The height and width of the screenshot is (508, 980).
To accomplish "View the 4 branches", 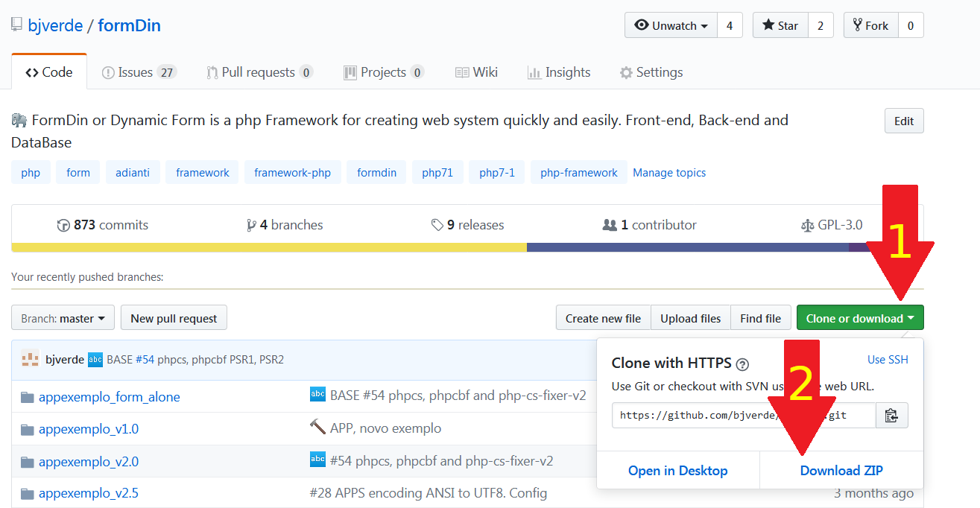I will click(285, 225).
